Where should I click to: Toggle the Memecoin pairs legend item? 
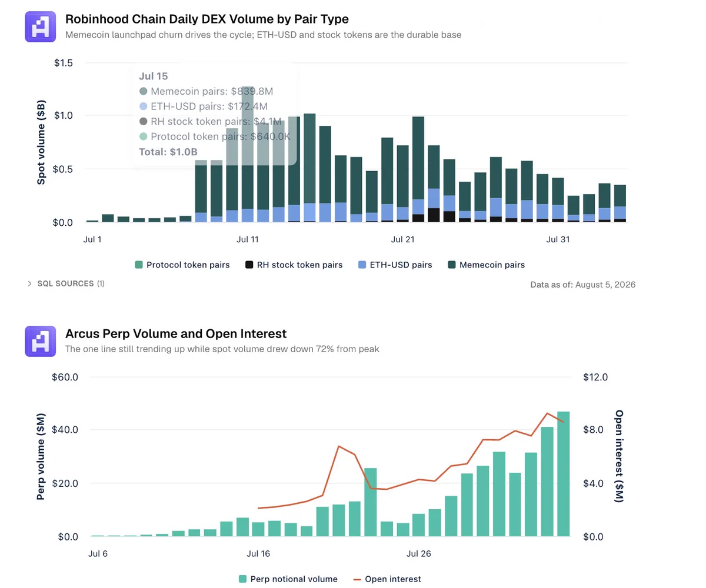click(x=486, y=265)
